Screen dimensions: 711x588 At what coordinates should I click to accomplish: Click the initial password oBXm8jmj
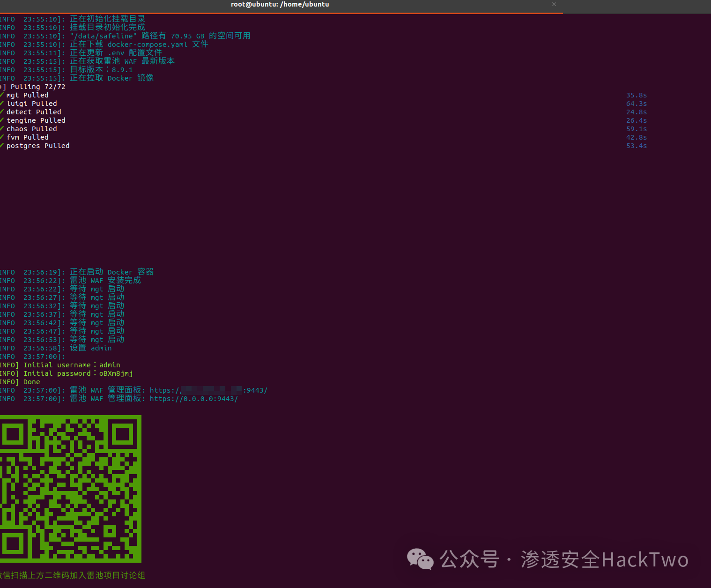coord(116,373)
